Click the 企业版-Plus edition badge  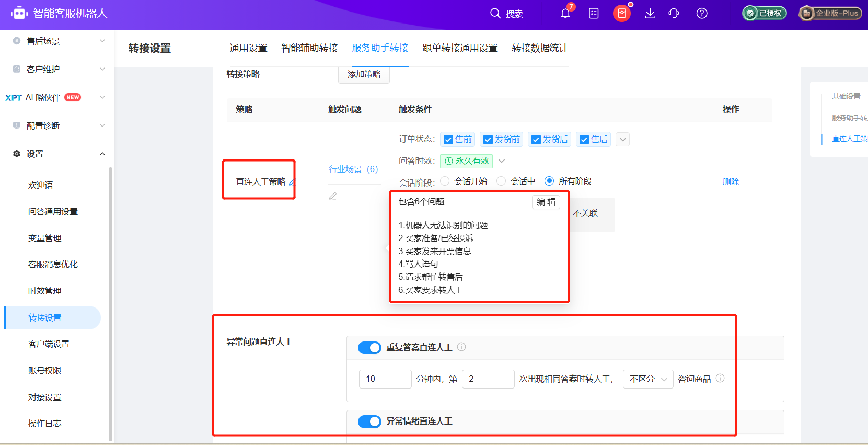pyautogui.click(x=830, y=13)
